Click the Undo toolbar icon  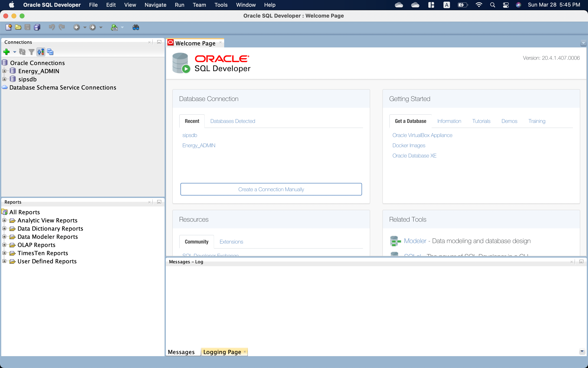pos(52,27)
